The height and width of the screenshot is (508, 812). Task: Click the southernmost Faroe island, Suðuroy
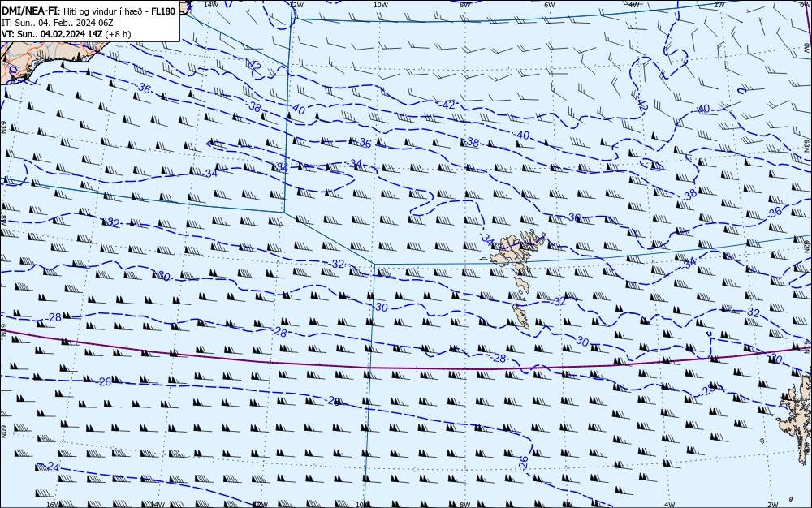click(x=521, y=316)
